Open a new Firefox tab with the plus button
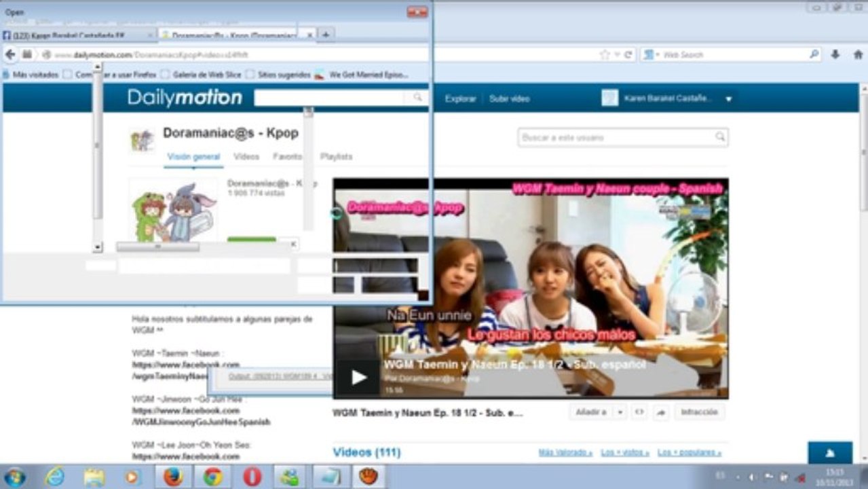The height and width of the screenshot is (489, 868). tap(326, 35)
